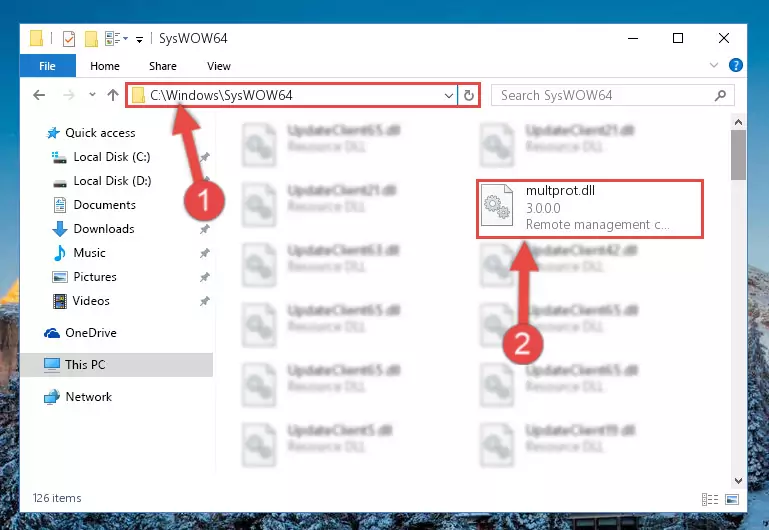Screen dimensions: 769x530
Task: Refresh the SysWOW64 folder
Action: pyautogui.click(x=468, y=95)
